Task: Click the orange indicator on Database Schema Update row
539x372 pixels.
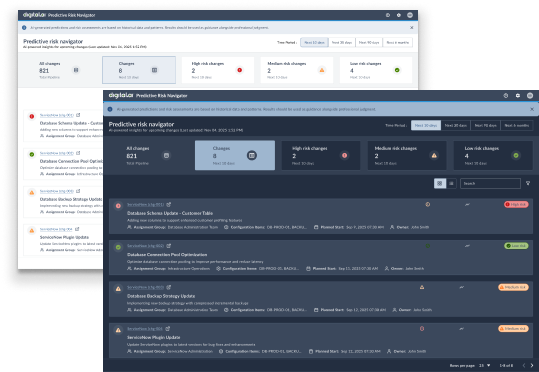Action: (x=428, y=205)
